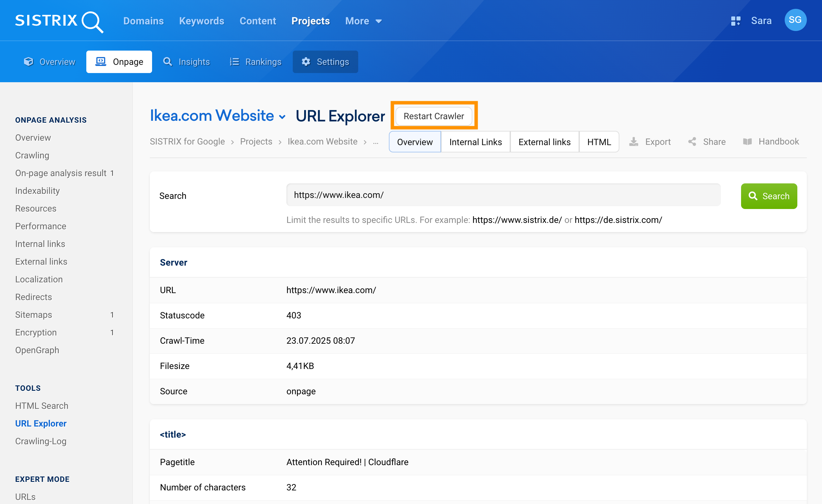The height and width of the screenshot is (504, 822).
Task: Open Localization in the sidebar
Action: point(39,279)
